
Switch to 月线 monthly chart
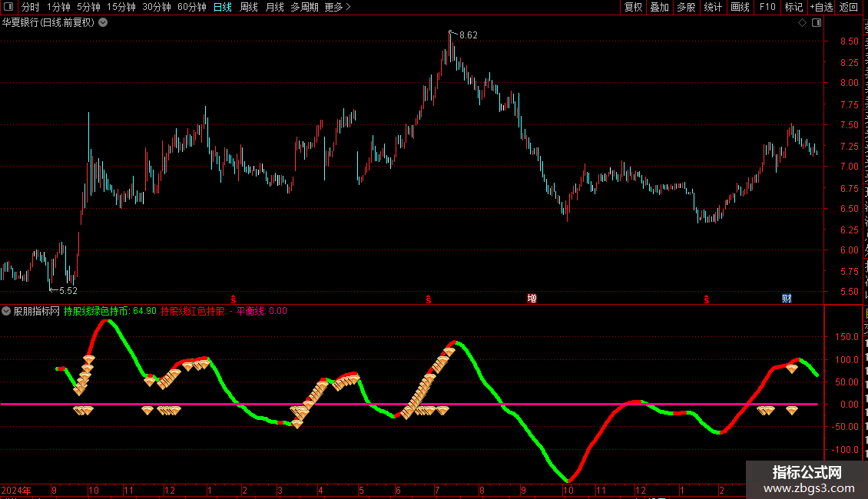pyautogui.click(x=274, y=7)
